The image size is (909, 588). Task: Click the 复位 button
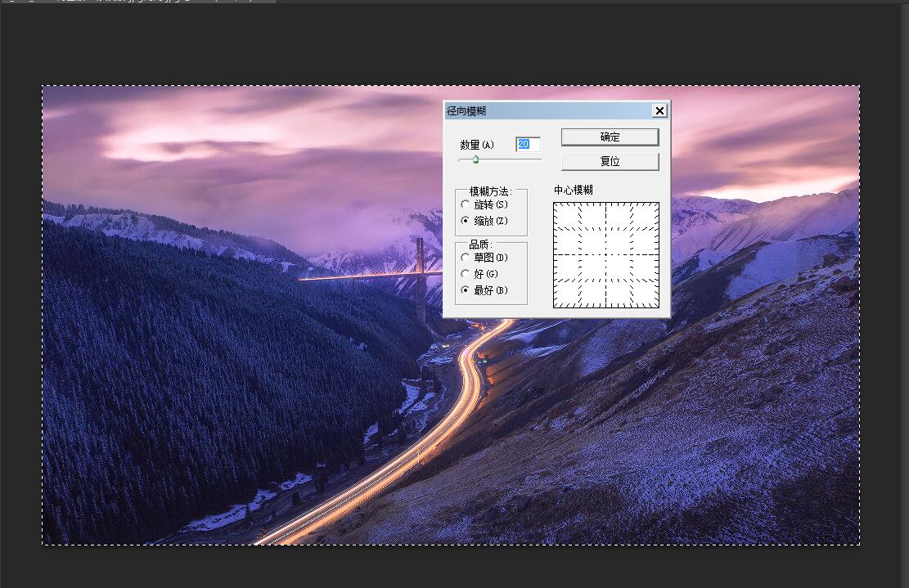tap(610, 162)
